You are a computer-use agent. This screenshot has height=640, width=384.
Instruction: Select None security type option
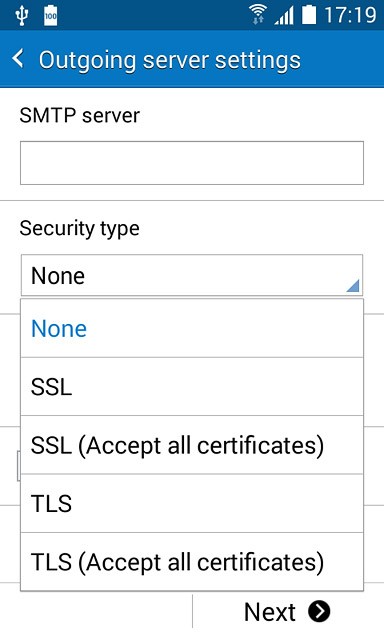tap(192, 329)
